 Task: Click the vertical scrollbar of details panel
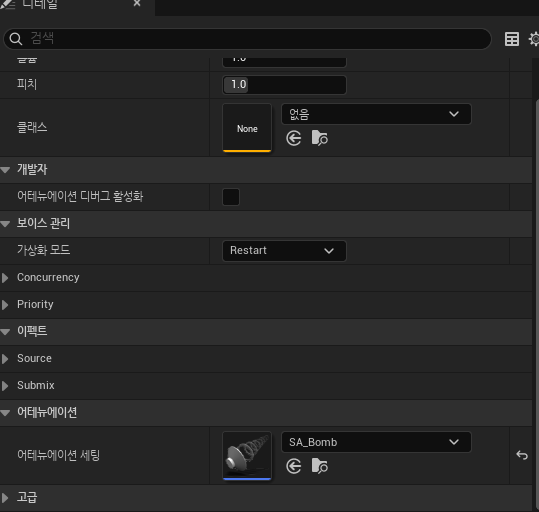click(537, 303)
